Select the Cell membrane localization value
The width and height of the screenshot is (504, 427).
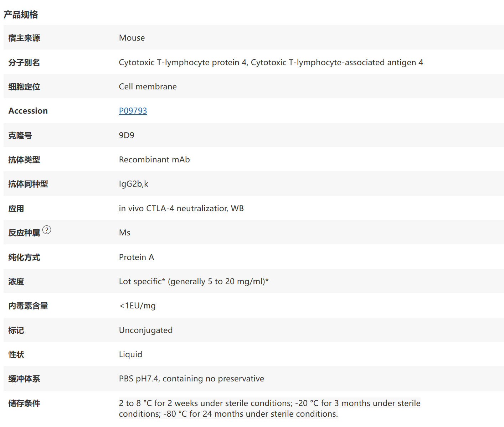pos(148,87)
